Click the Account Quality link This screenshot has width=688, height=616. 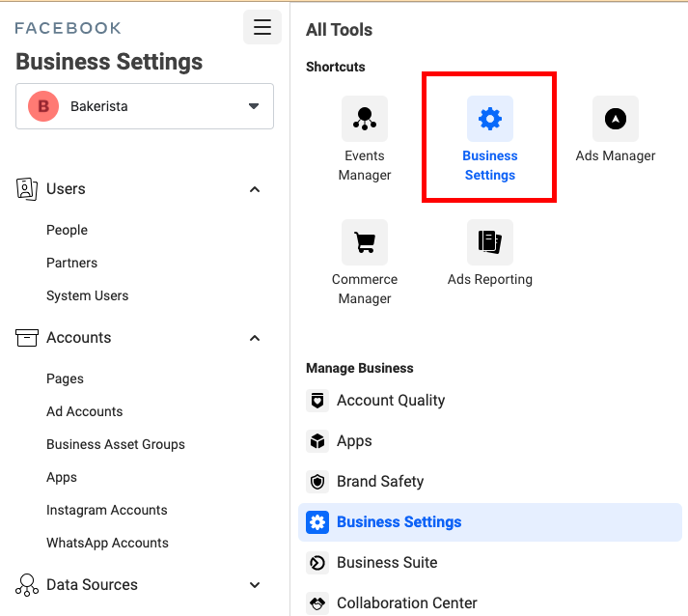(391, 401)
